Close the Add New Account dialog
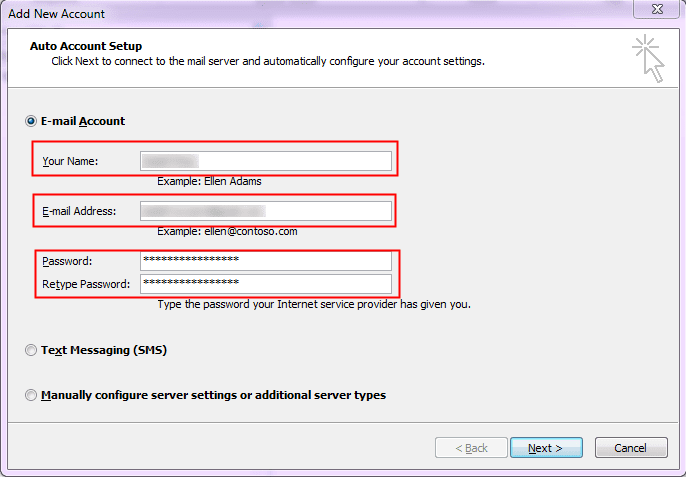This screenshot has width=686, height=477. (656, 9)
